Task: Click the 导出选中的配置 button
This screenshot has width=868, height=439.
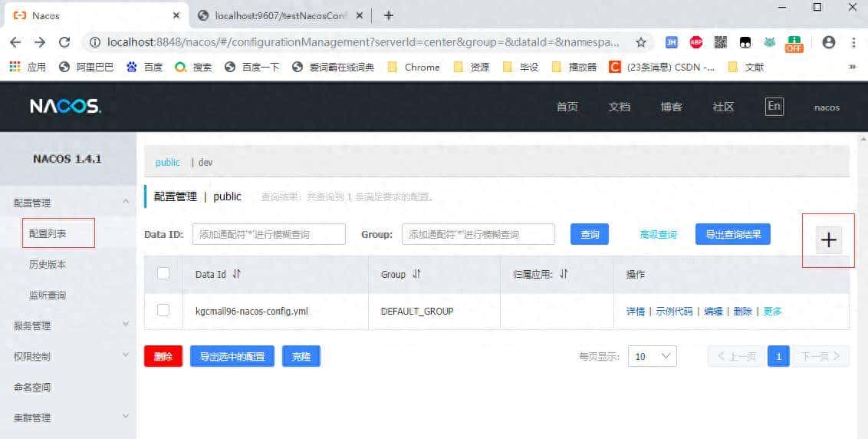Action: click(232, 356)
